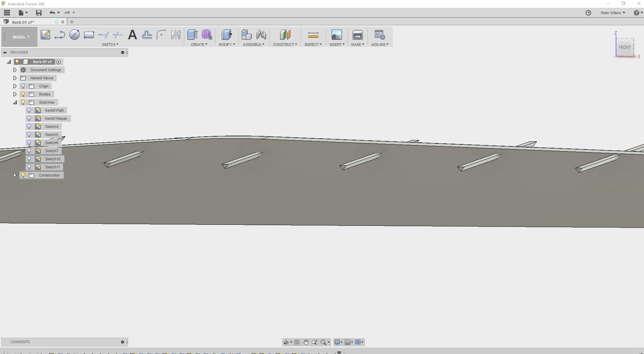Hide the Bodies folder with lightbulb

pos(23,94)
